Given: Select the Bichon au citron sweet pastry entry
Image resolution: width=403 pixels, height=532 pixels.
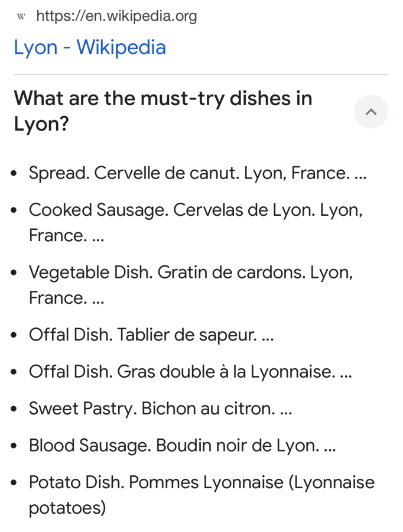Looking at the screenshot, I should click(161, 408).
